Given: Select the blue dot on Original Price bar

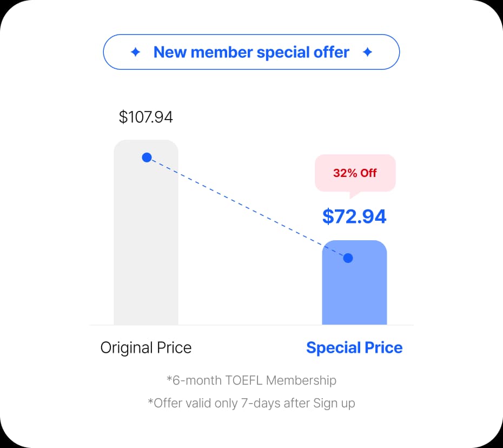Looking at the screenshot, I should point(147,157).
